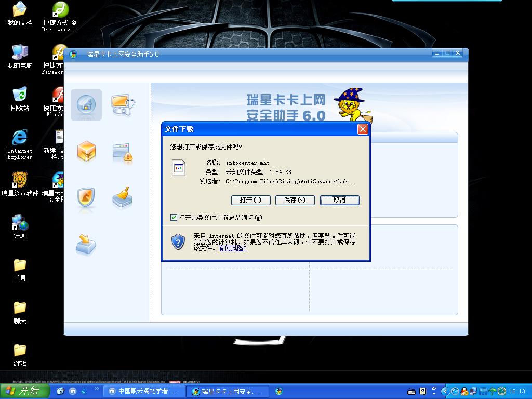Select the orange box icon in sidebar
This screenshot has height=399, width=532.
pyautogui.click(x=86, y=151)
